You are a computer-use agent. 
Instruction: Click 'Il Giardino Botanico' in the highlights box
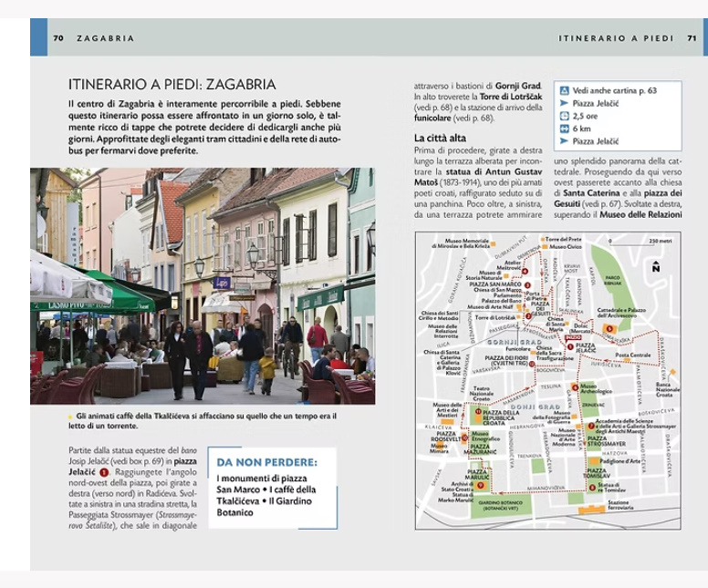(265, 507)
